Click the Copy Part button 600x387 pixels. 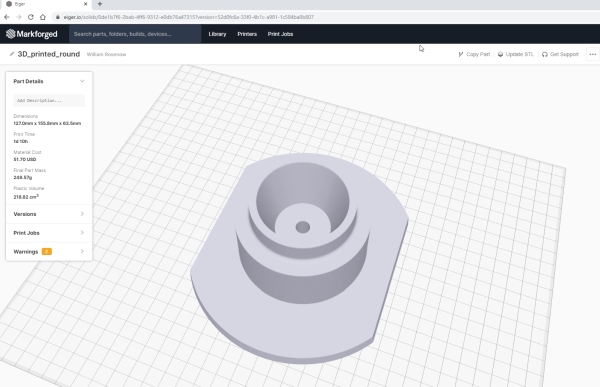[x=474, y=54]
